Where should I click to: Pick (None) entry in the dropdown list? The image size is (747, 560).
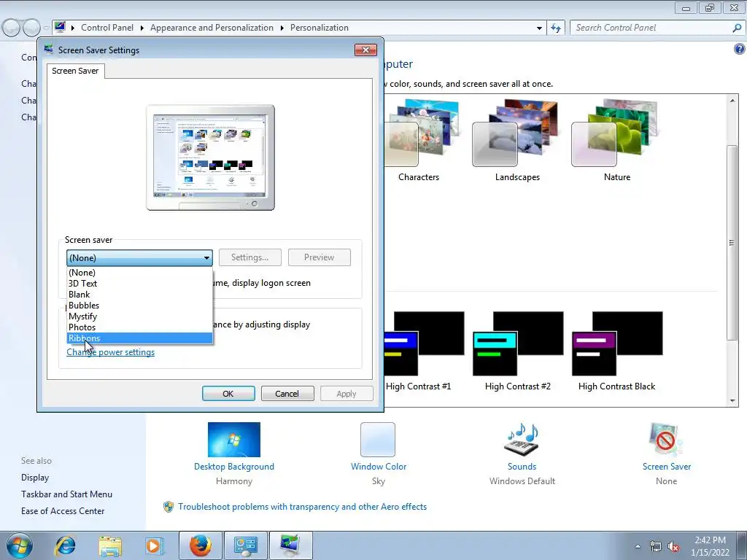pos(139,273)
